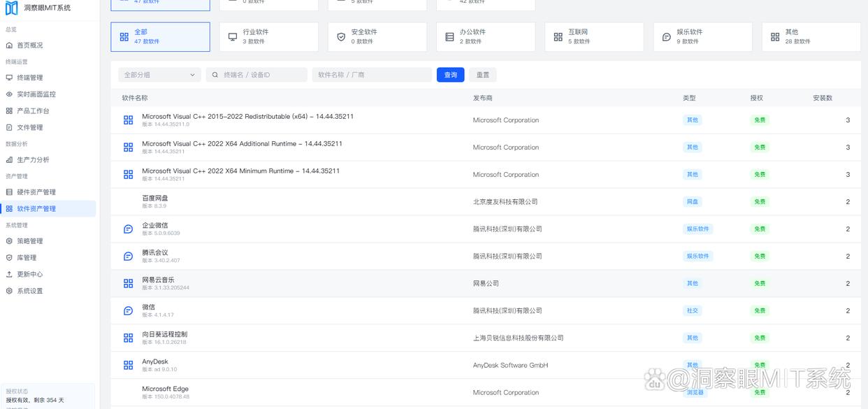Click the 库管理 shield icon

pyautogui.click(x=9, y=257)
